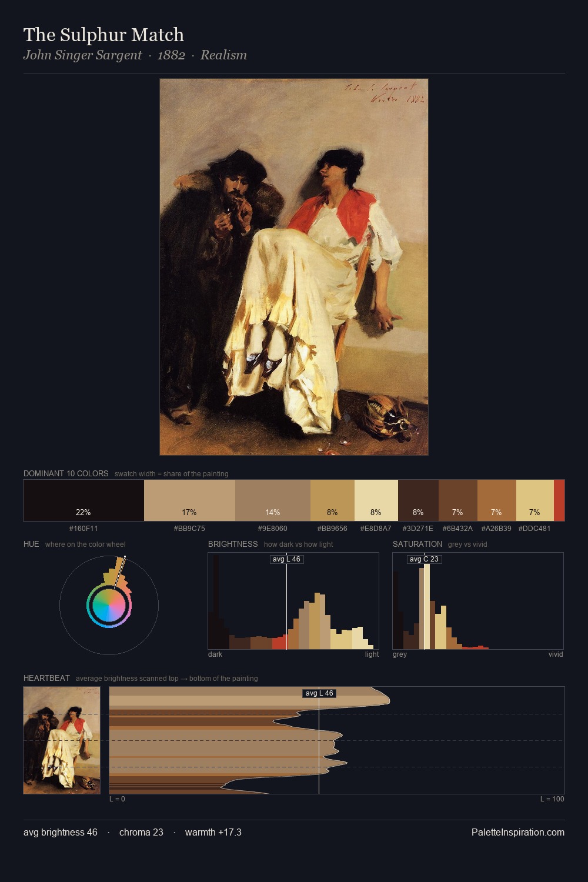The image size is (588, 882).
Task: Click the 'DOMINANT 10 COLORS' heading
Action: tap(66, 473)
